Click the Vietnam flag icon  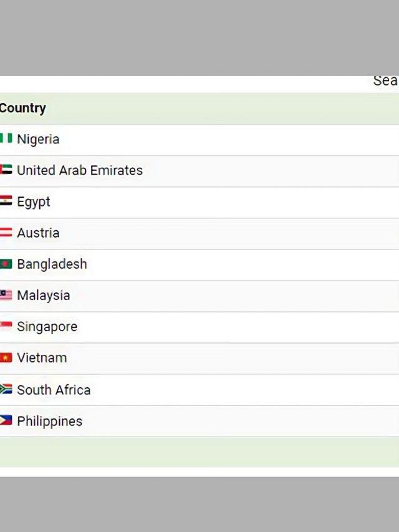[x=6, y=358]
